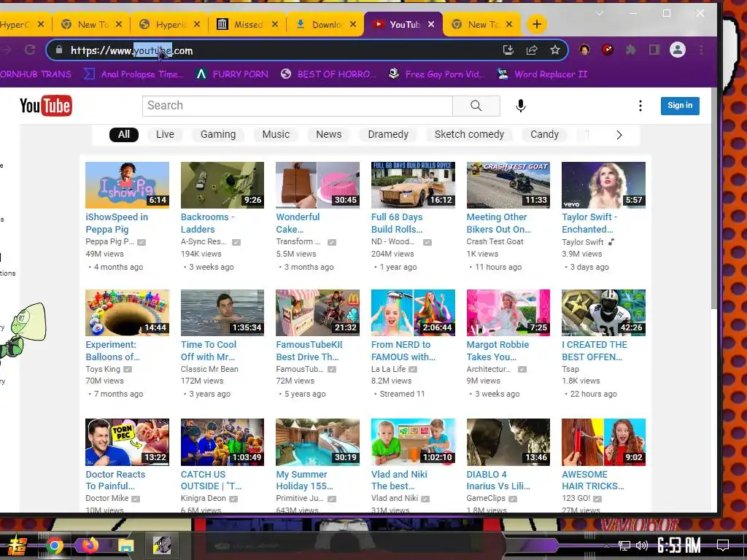
Task: Open a new tab with plus button
Action: coord(536,24)
